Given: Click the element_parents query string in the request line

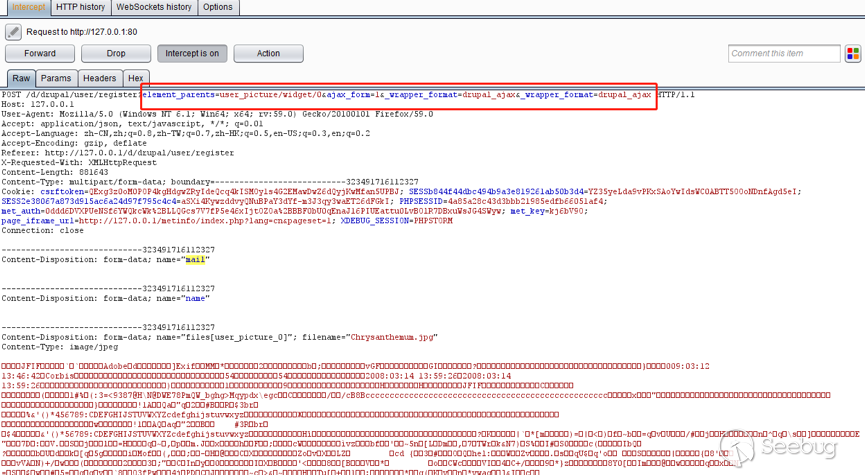Looking at the screenshot, I should (x=397, y=95).
